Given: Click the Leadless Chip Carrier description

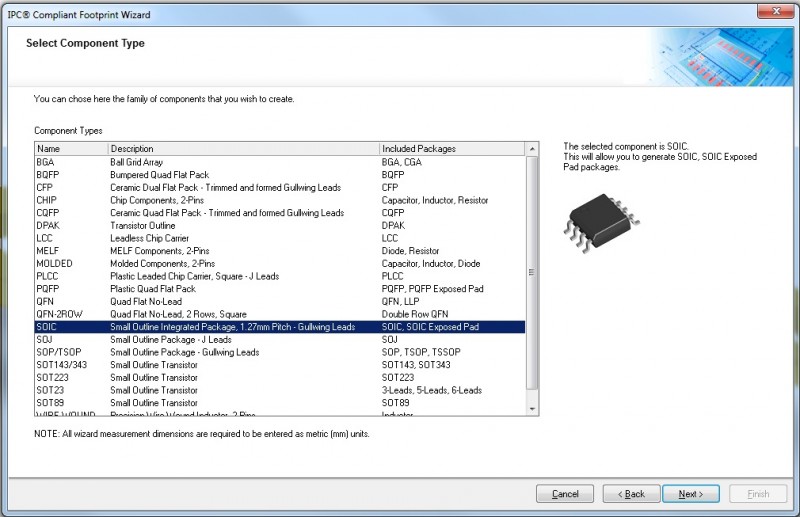Looking at the screenshot, I should click(149, 238).
